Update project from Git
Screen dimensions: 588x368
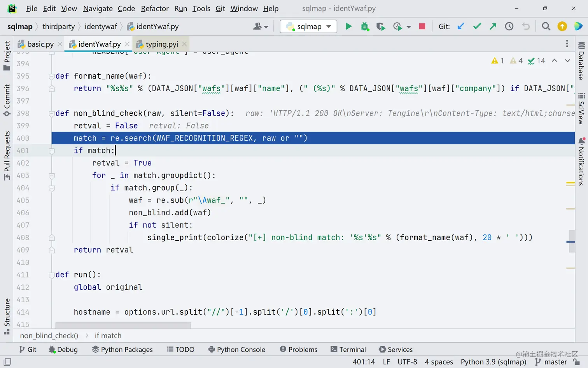(461, 26)
